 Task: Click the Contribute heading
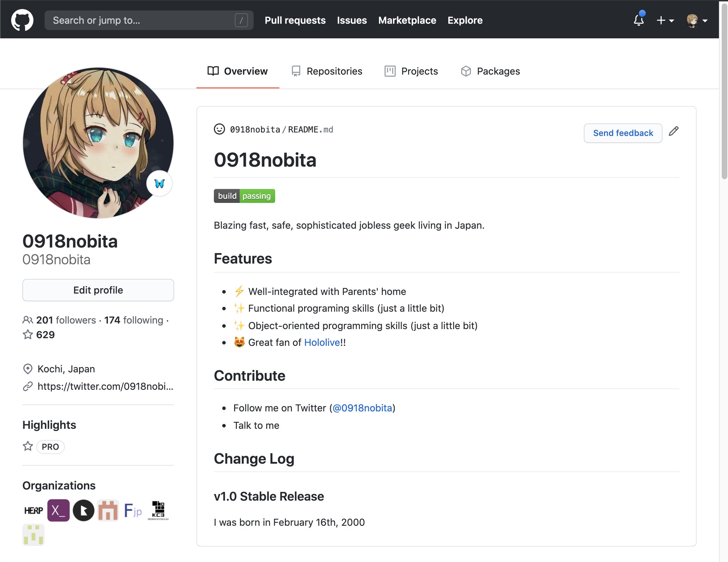249,376
